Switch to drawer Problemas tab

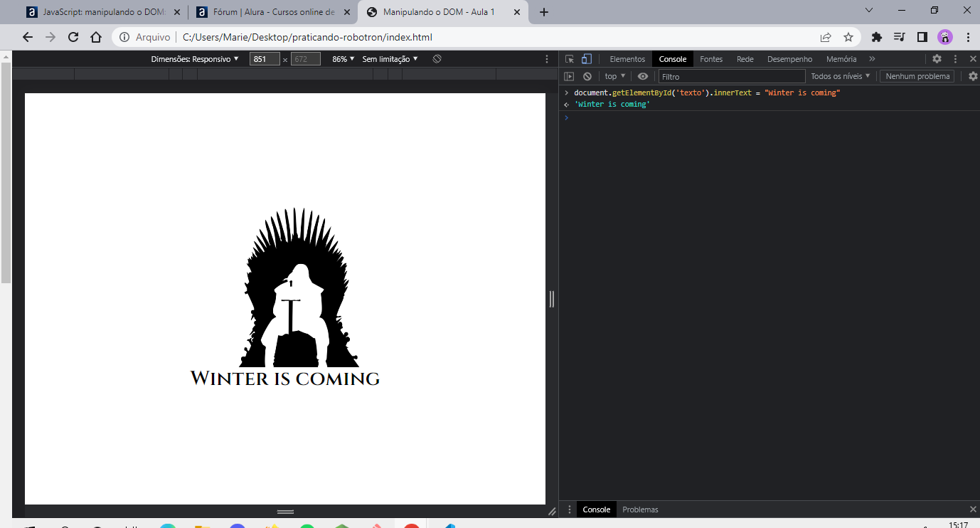[x=641, y=509]
